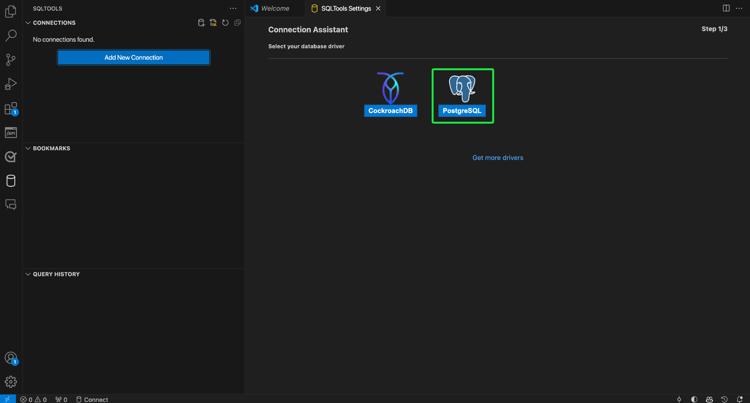Open the Manage gear icon

(x=11, y=381)
